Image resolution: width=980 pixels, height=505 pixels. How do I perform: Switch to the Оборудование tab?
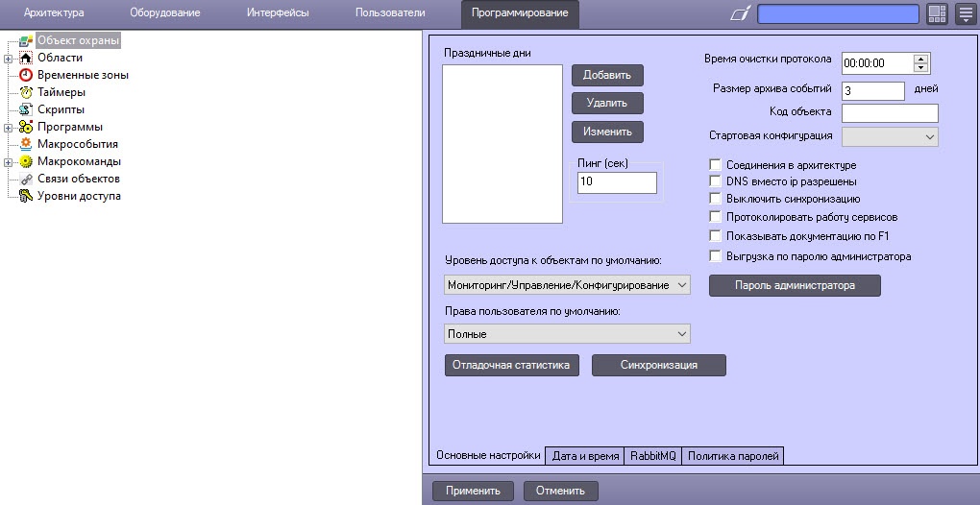[165, 12]
